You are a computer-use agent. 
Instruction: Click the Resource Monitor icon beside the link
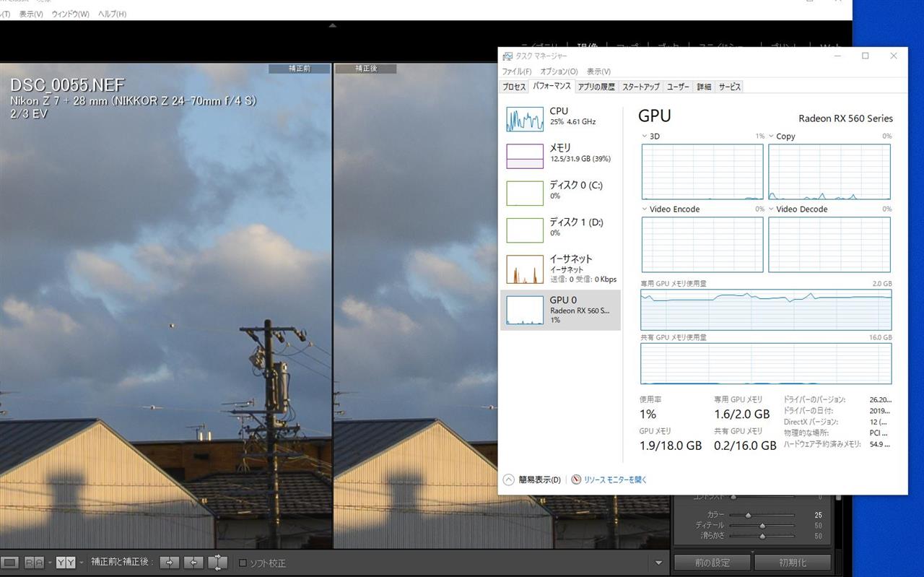pos(576,480)
